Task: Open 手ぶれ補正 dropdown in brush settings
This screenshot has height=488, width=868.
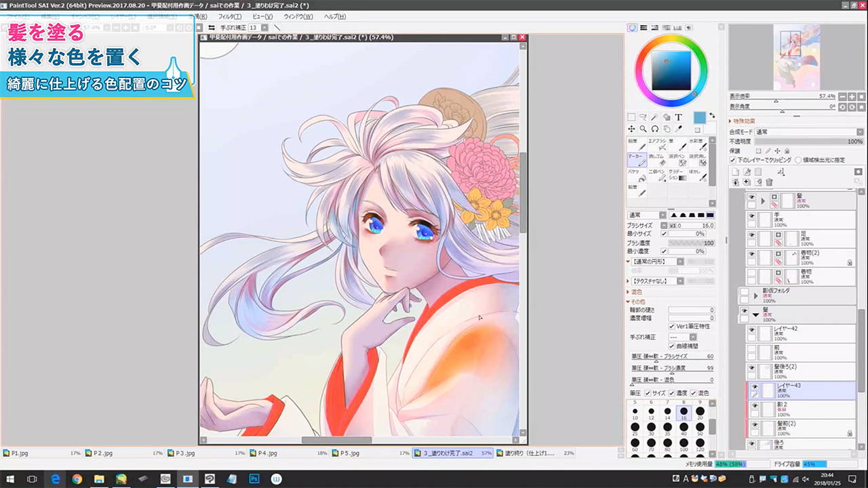Action: (683, 337)
